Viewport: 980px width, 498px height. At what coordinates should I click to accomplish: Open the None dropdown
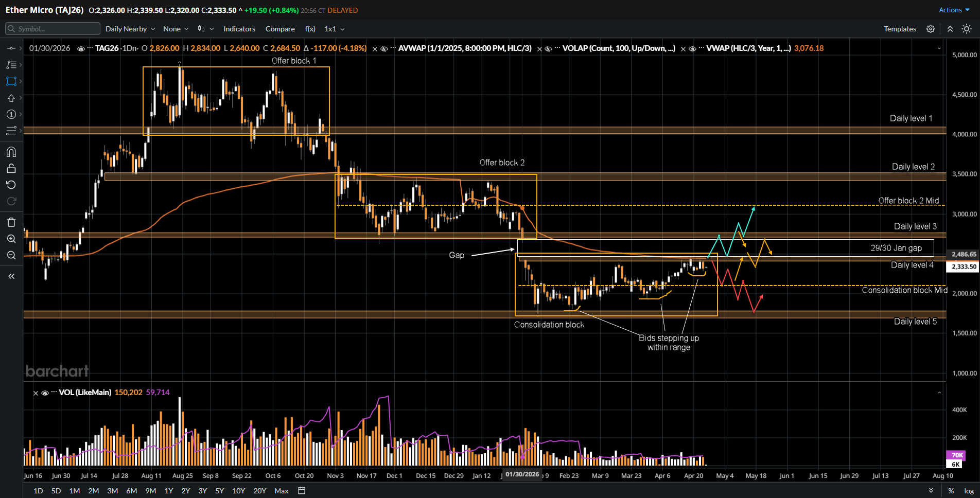click(176, 29)
